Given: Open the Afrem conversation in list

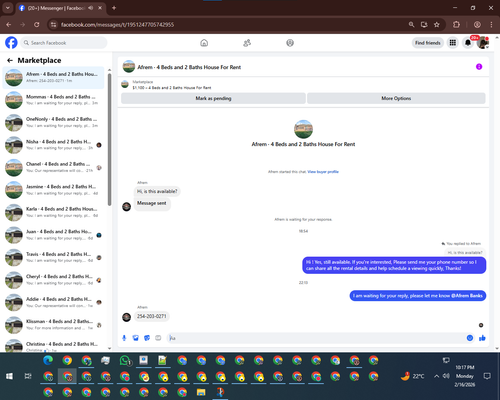Looking at the screenshot, I should click(53, 77).
